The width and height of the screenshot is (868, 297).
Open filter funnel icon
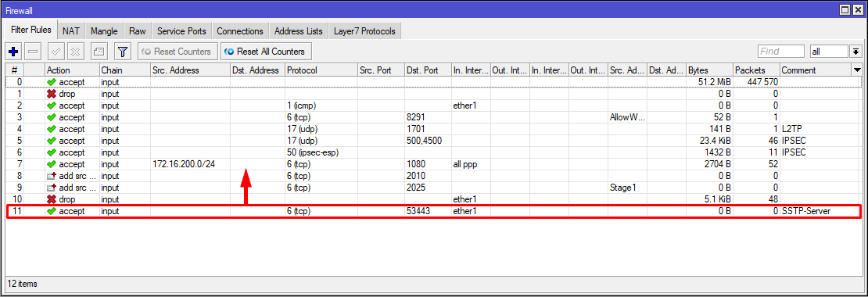pos(122,52)
